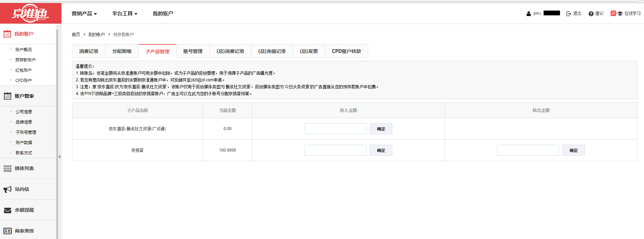644x239 pixels.
Task: Open 账户数据 in the sidebar
Action: (x=24, y=143)
